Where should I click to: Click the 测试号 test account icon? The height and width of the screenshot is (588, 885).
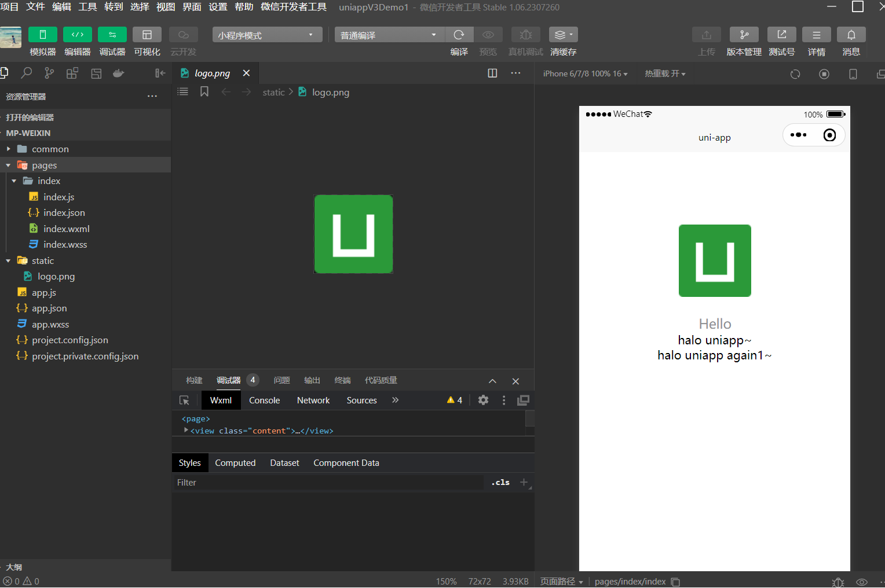pyautogui.click(x=782, y=35)
